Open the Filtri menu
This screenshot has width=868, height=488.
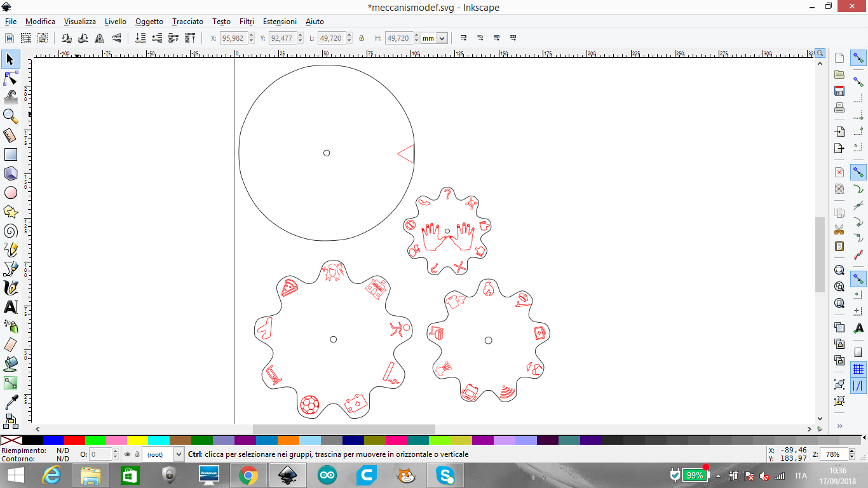pos(247,22)
